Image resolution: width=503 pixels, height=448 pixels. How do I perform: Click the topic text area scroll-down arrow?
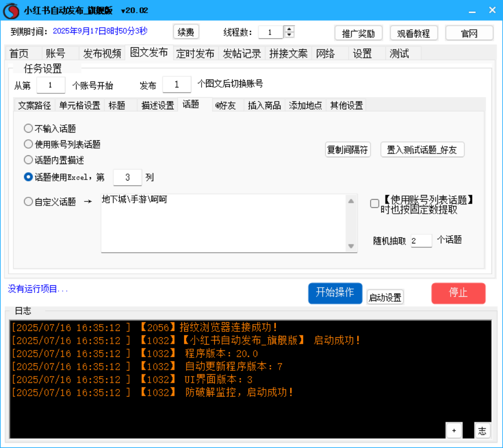[x=351, y=246]
